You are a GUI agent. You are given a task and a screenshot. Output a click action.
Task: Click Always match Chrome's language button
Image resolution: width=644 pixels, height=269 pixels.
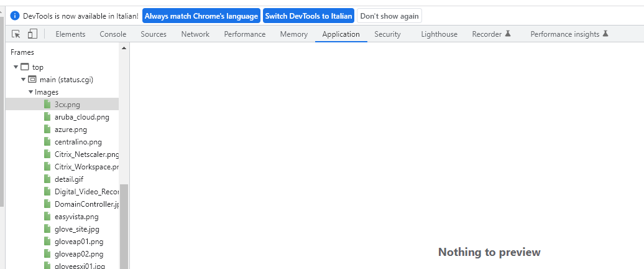click(201, 16)
